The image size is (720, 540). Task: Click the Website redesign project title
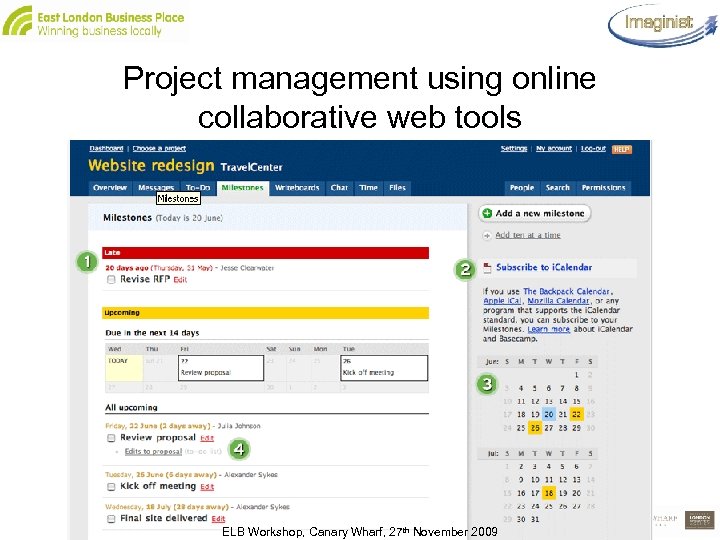(x=151, y=165)
